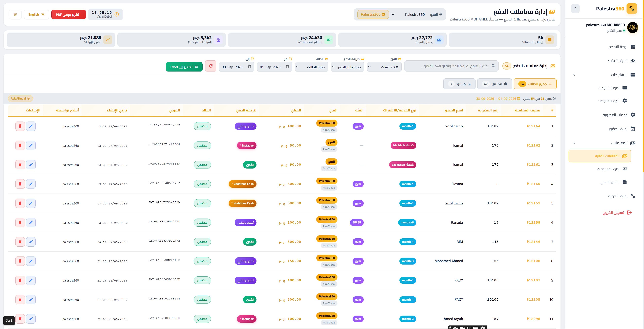
Task: Click the theme toggle icon button beside English
Action: 15,14
